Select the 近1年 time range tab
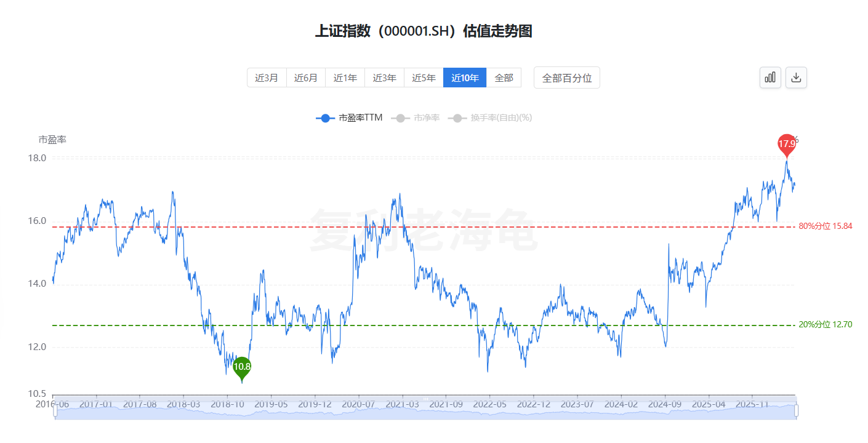Viewport: 868px width, 443px height. [x=345, y=78]
